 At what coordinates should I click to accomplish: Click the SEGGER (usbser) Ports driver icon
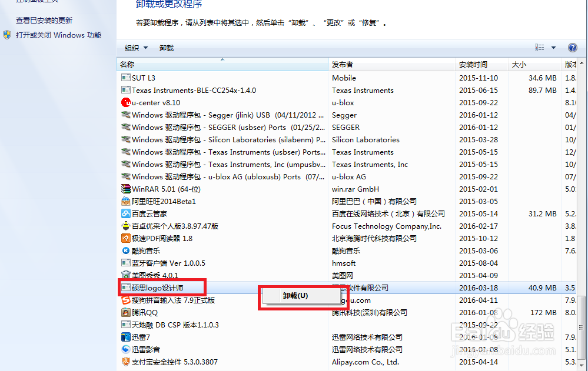click(x=125, y=127)
